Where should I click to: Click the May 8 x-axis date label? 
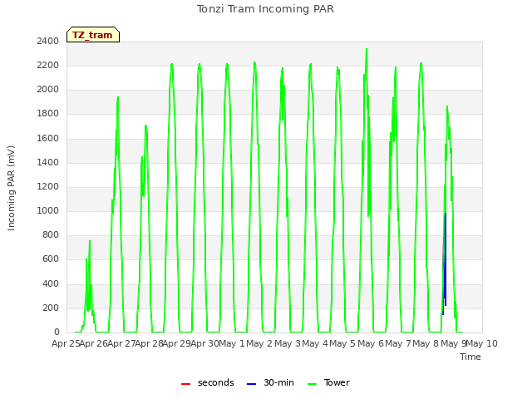tap(426, 343)
